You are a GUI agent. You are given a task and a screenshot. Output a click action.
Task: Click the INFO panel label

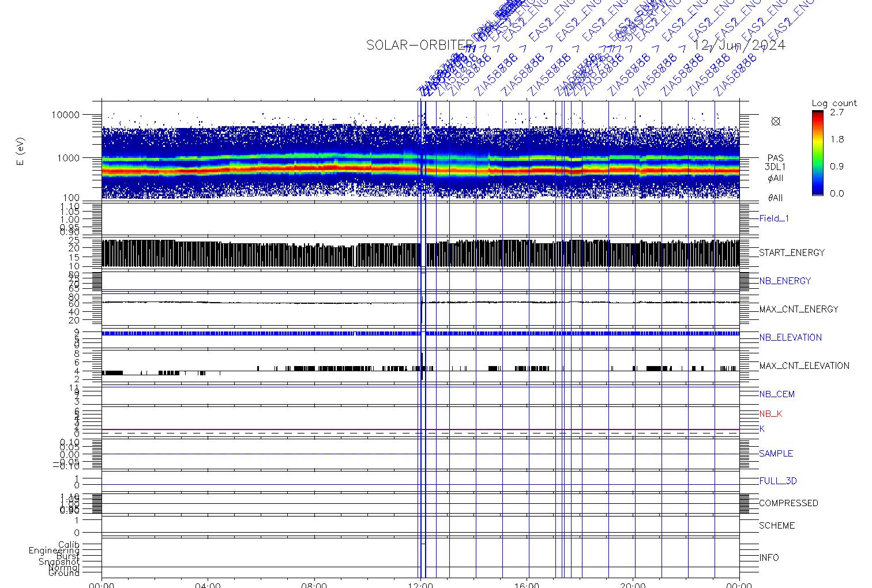[x=769, y=557]
